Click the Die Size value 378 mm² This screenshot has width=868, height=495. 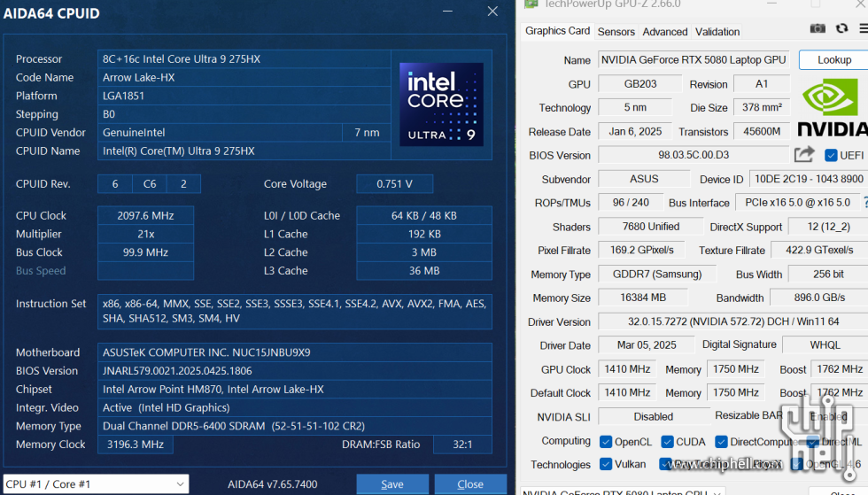pos(762,107)
